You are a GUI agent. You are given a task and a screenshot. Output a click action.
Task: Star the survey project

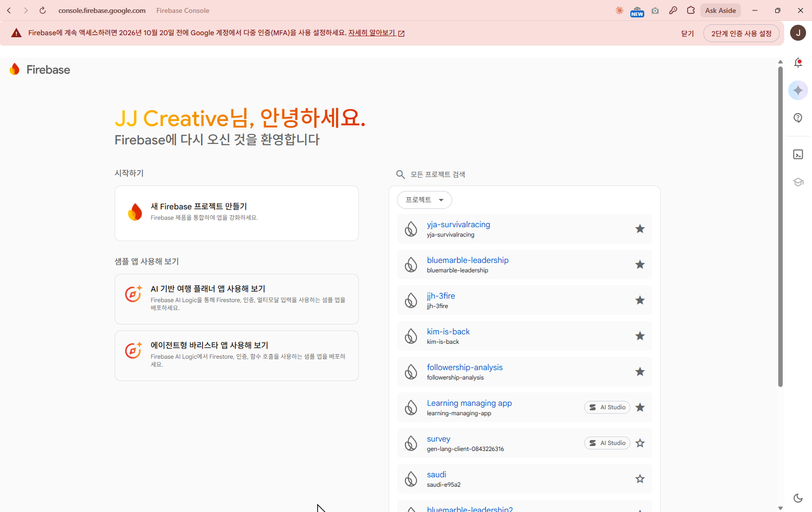point(640,443)
